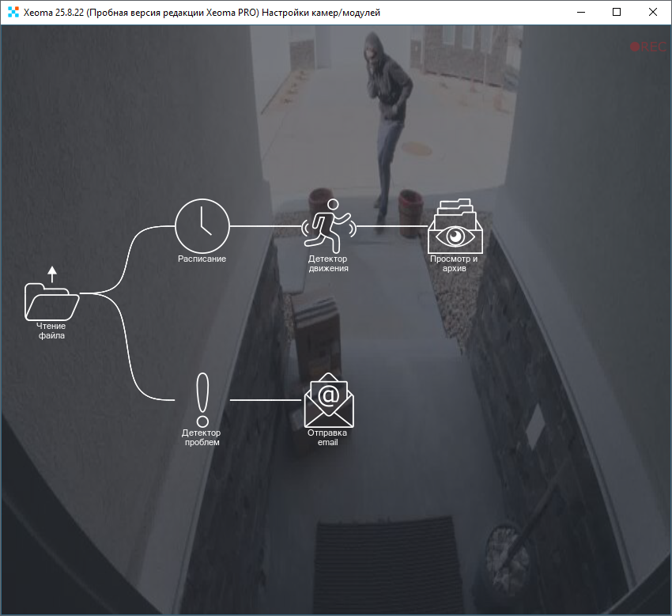
Task: Click the "Чтение файла" text label
Action: point(51,331)
